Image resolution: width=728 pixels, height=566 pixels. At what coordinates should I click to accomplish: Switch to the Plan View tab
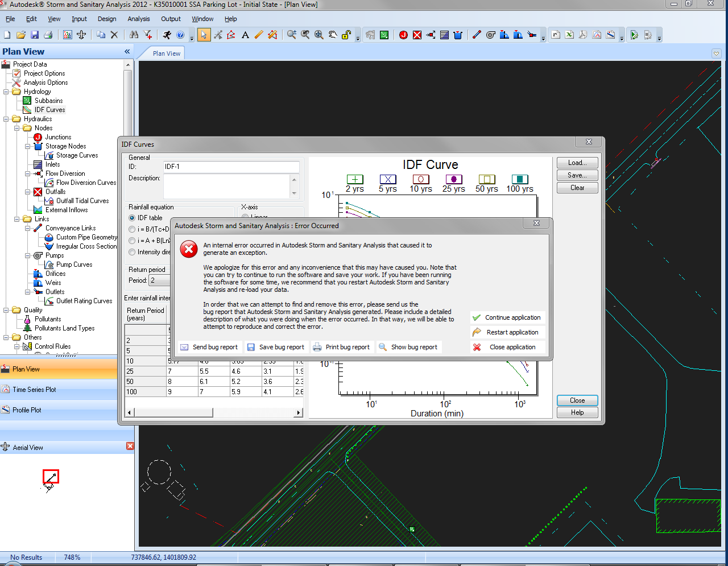[x=166, y=53]
